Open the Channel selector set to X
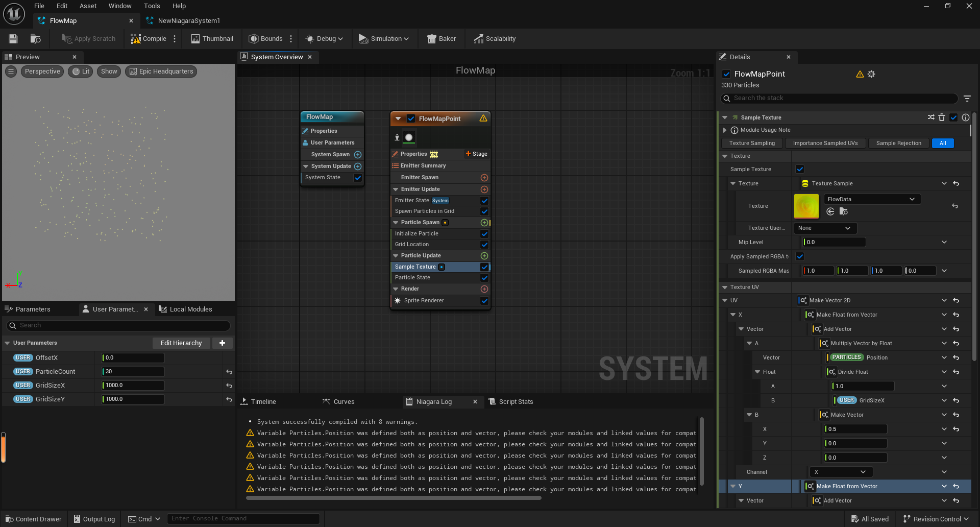This screenshot has height=527, width=980. tap(841, 471)
